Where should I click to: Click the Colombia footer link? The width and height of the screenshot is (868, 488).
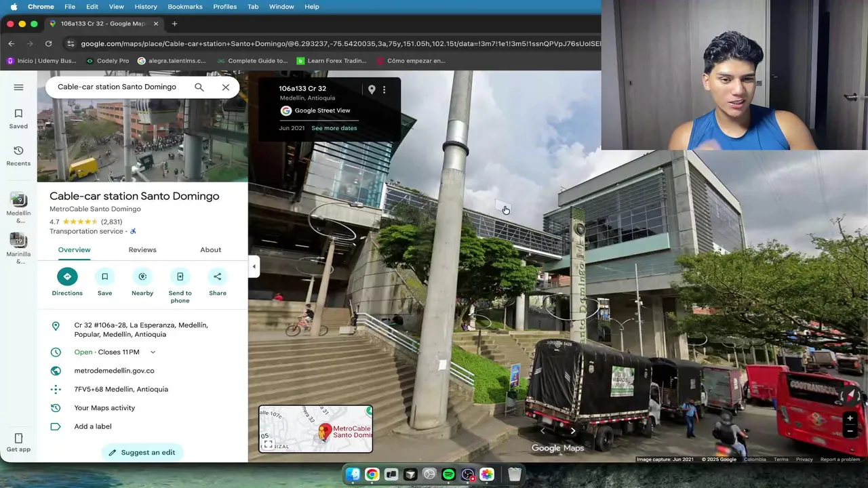coord(755,460)
